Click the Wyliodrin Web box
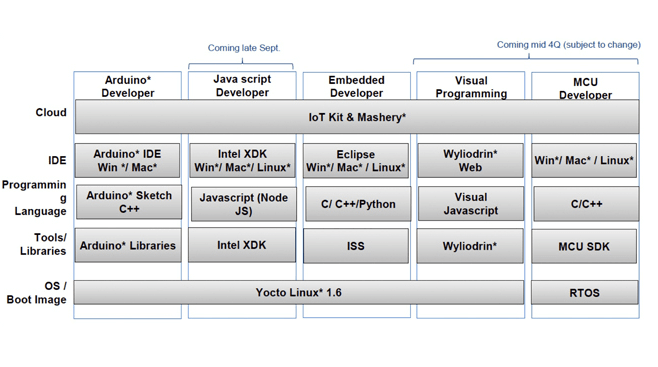This screenshot has height=367, width=658. 470,160
